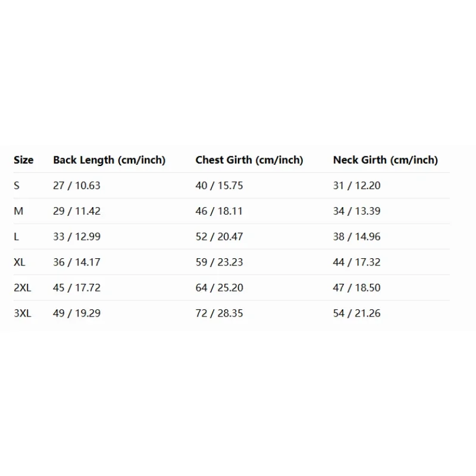Image resolution: width=476 pixels, height=476 pixels.
Task: Click the Chest Girth (cm/inch) header
Action: pos(249,160)
